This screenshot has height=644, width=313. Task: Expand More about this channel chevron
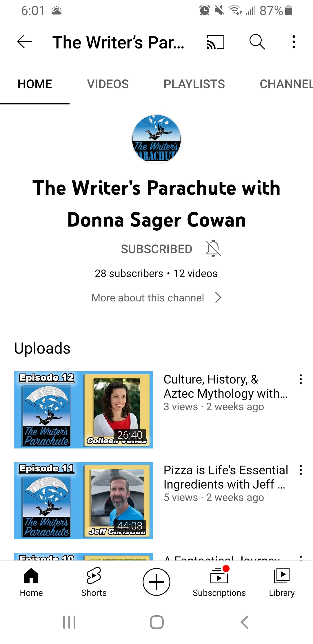pos(218,298)
